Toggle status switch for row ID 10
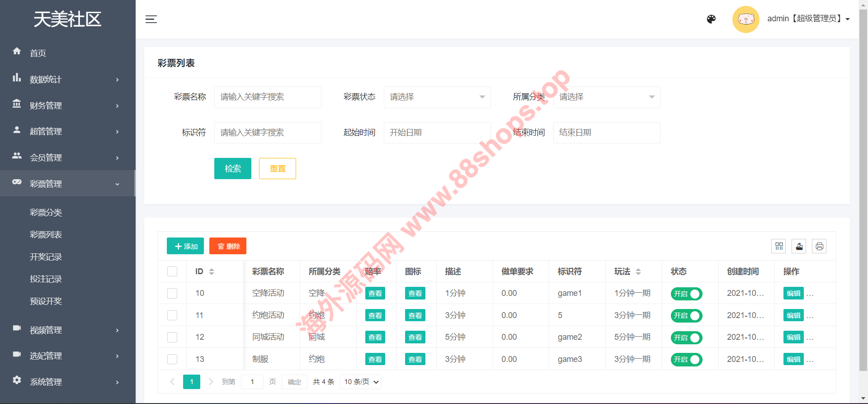The image size is (868, 404). [686, 294]
